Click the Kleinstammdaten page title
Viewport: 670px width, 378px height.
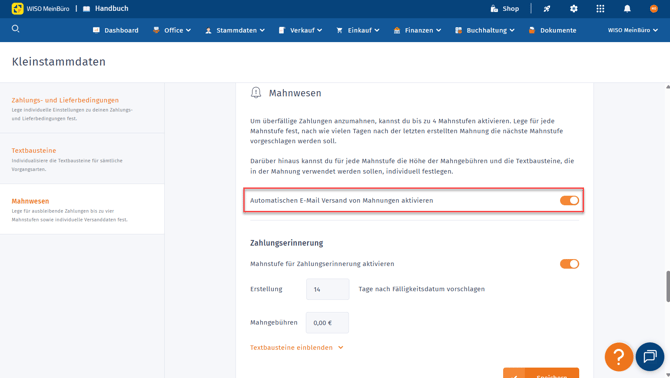pos(59,62)
